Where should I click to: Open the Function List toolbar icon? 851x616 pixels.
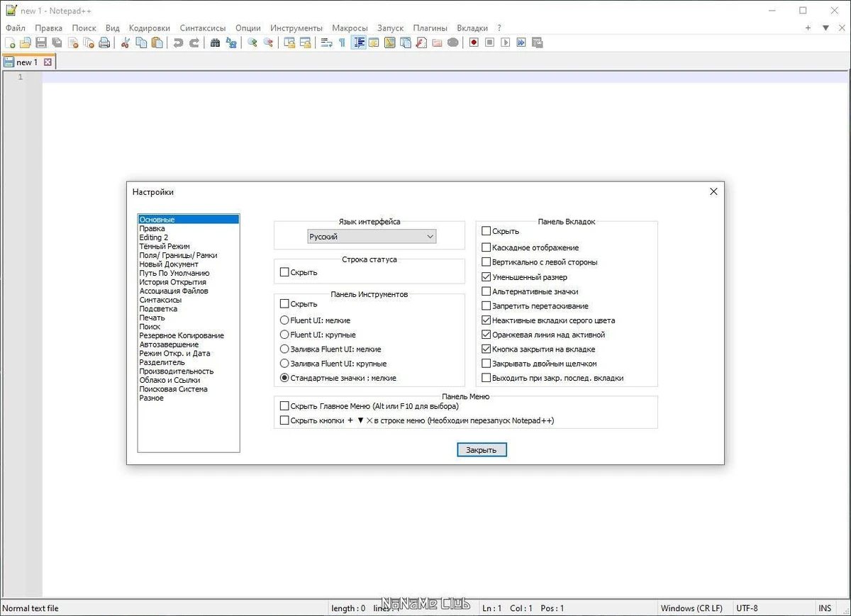pos(421,43)
